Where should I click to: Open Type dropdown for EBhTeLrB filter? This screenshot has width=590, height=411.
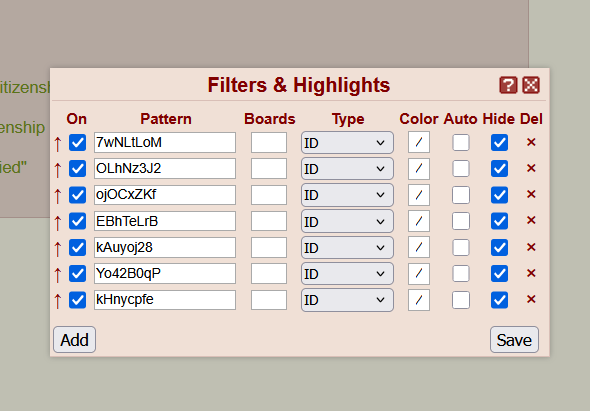pos(347,221)
